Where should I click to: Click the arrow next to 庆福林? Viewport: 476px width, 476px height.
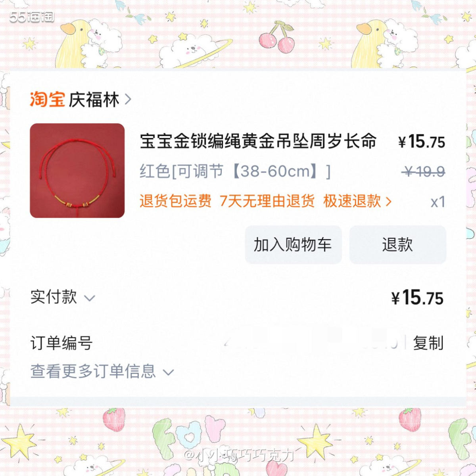[x=127, y=100]
